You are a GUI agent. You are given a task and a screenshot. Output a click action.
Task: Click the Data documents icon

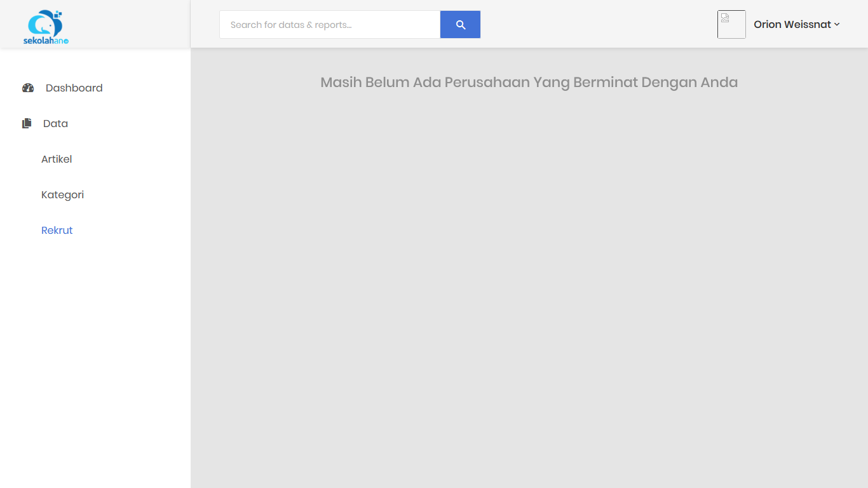(x=27, y=124)
